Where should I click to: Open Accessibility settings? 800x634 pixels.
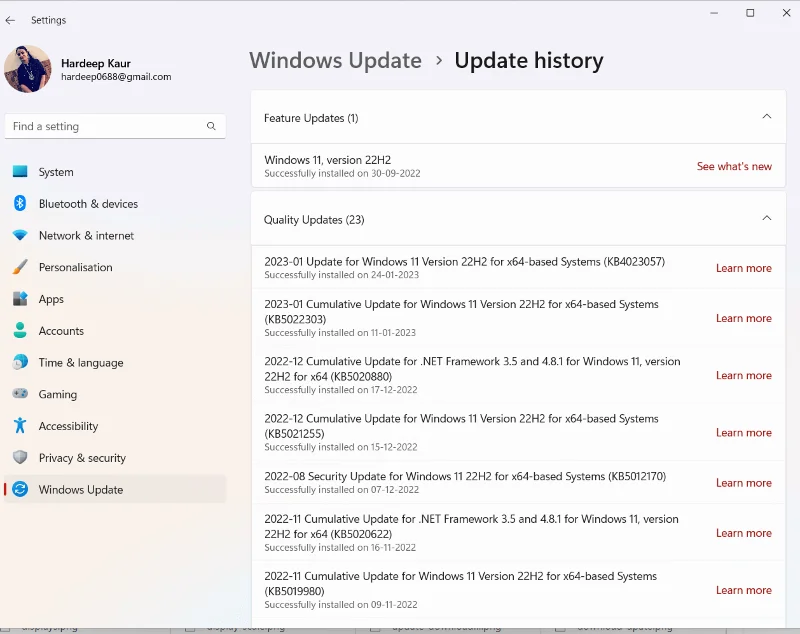click(115, 425)
